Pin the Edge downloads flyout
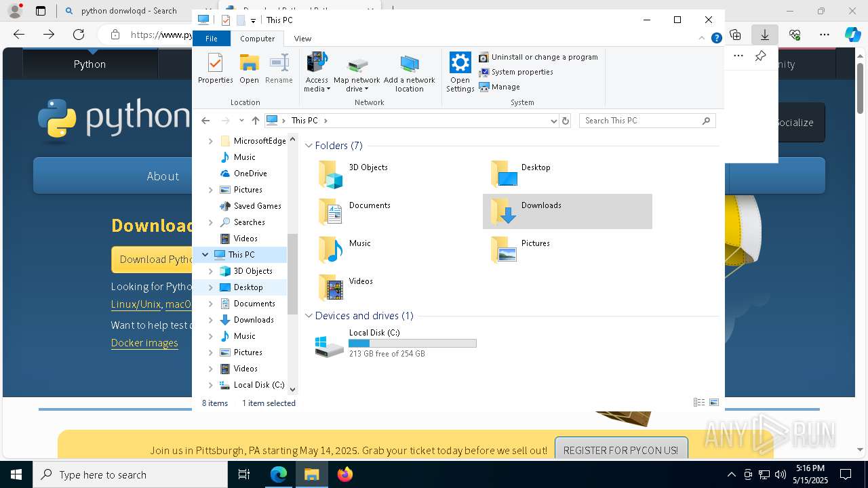This screenshot has width=868, height=488. [760, 56]
